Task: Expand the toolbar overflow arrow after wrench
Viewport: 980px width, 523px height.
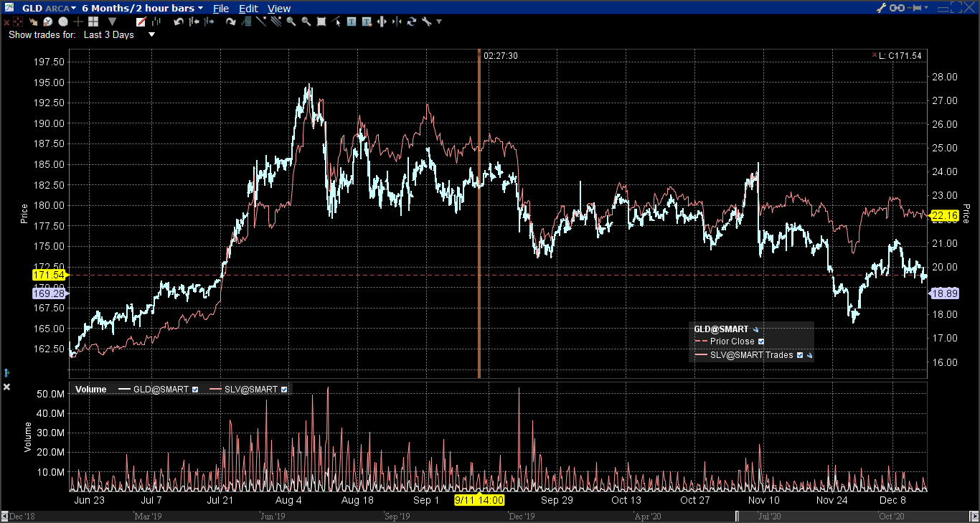Action: 439,22
